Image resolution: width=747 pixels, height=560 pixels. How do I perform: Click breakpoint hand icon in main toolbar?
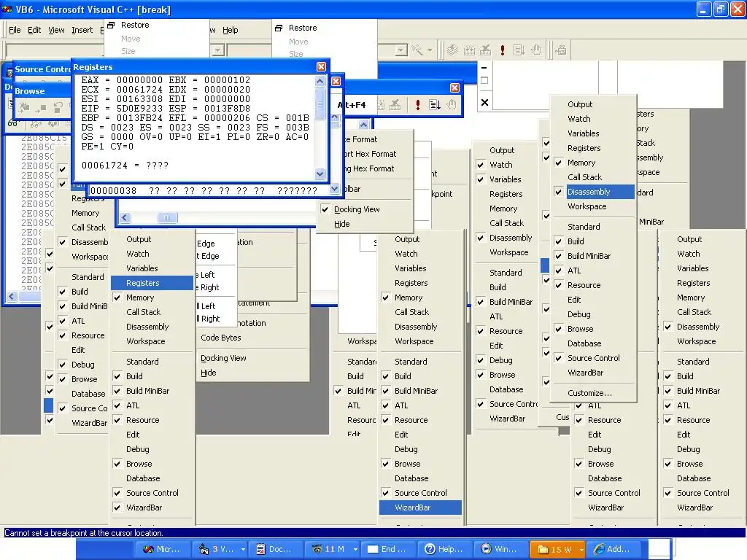pyautogui.click(x=536, y=50)
